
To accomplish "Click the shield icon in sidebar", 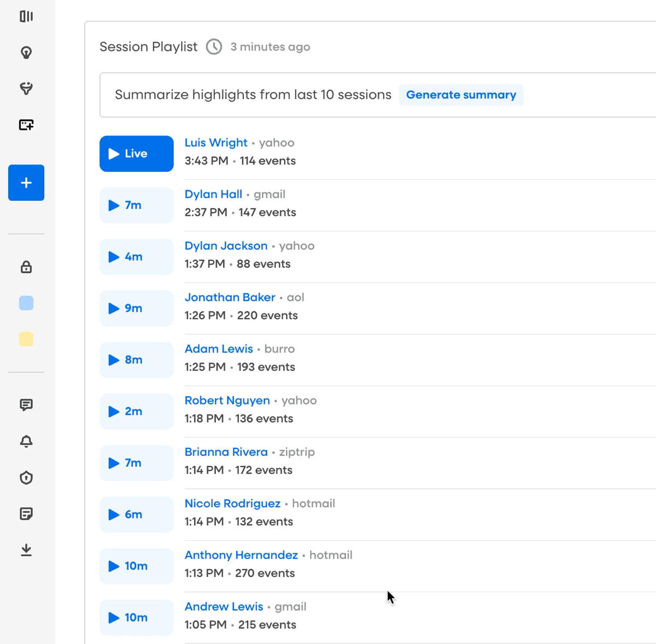I will [26, 477].
